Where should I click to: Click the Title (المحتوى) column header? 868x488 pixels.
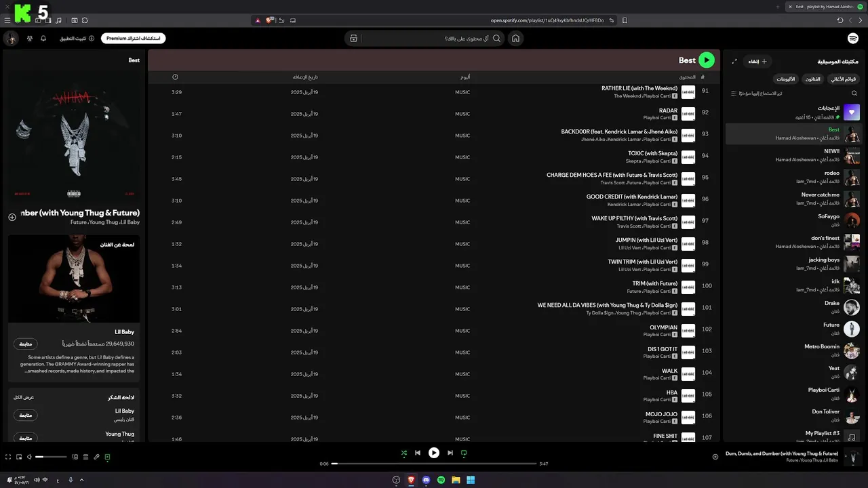(688, 77)
